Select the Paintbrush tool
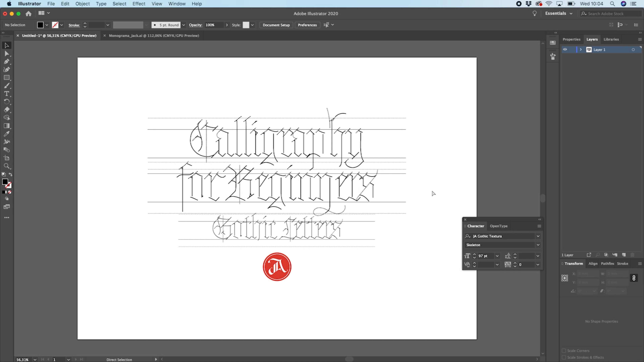Viewport: 644px width, 362px height. (7, 86)
